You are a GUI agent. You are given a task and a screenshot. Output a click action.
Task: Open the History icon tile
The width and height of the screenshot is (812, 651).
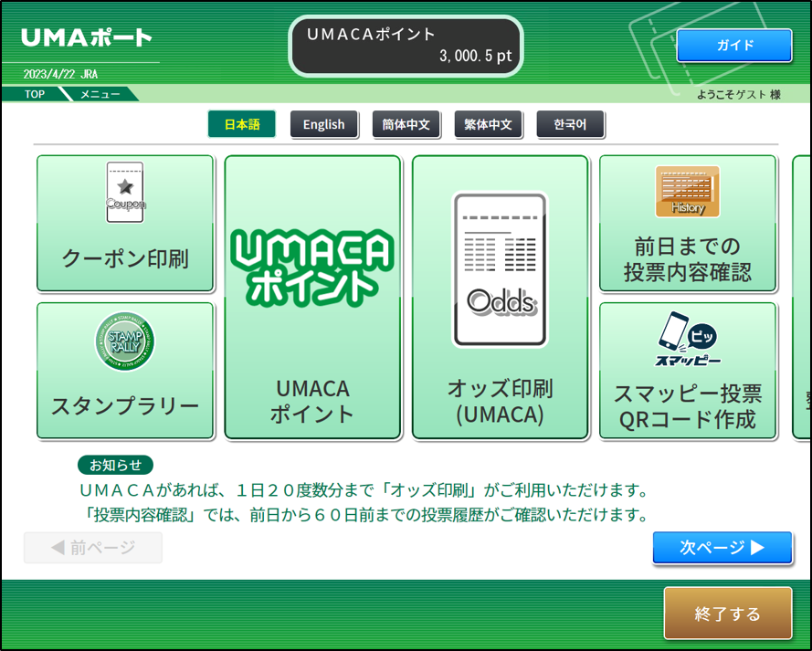(687, 192)
